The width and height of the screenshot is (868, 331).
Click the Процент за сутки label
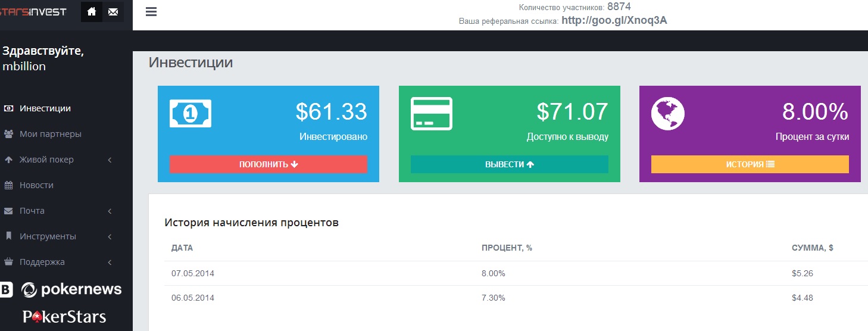pyautogui.click(x=812, y=137)
